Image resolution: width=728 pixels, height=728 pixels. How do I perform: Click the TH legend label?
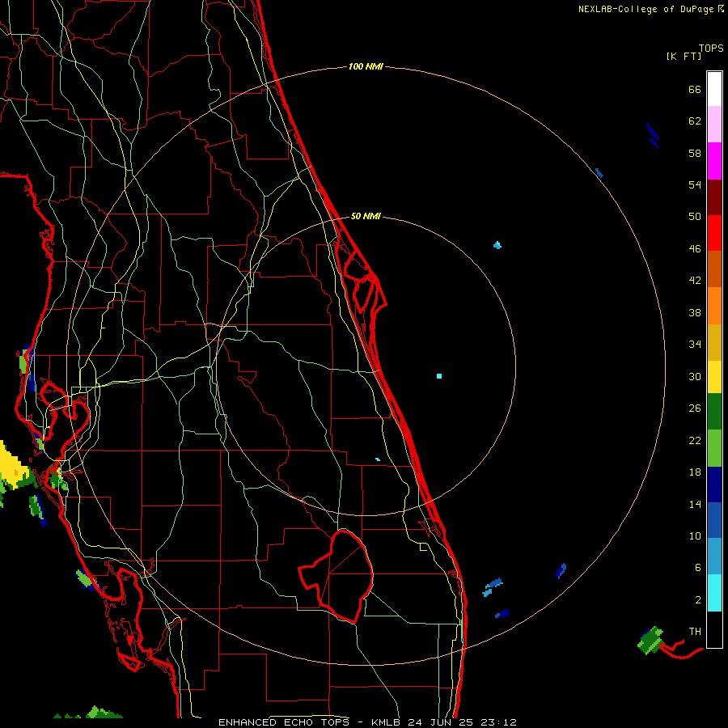695,632
